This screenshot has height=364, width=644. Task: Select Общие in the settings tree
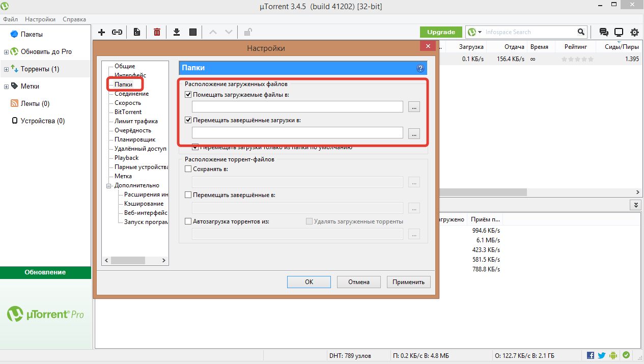point(125,66)
